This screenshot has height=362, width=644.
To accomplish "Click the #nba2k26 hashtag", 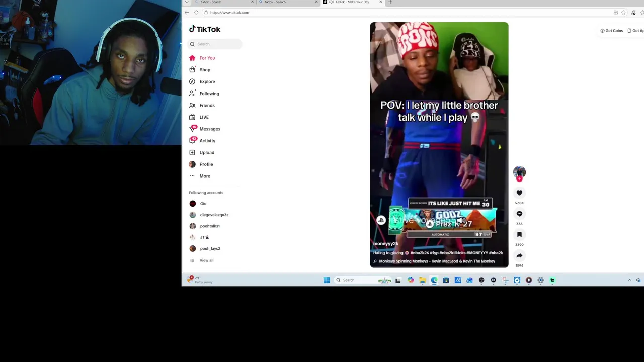I will pos(420,253).
